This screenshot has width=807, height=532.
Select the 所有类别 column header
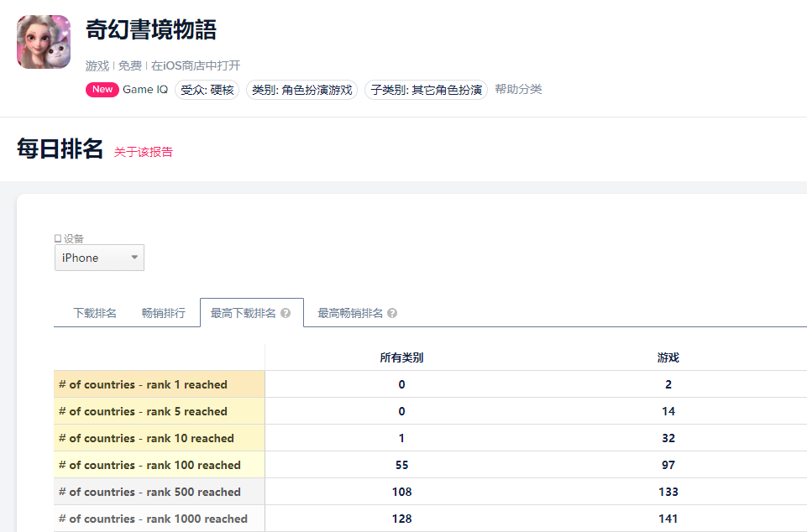pyautogui.click(x=401, y=357)
